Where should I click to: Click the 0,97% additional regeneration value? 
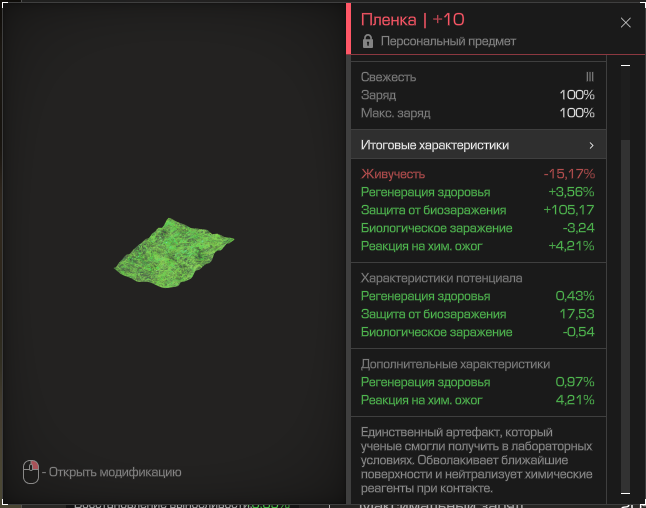pyautogui.click(x=575, y=382)
